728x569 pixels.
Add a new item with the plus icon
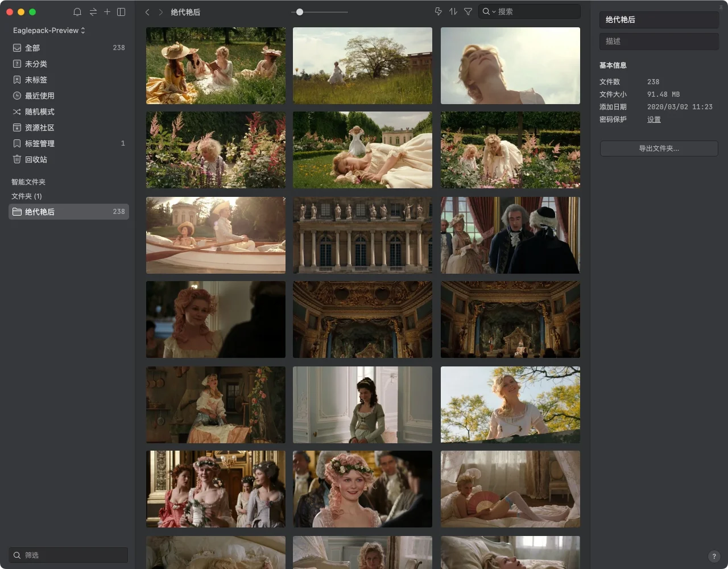pyautogui.click(x=107, y=11)
